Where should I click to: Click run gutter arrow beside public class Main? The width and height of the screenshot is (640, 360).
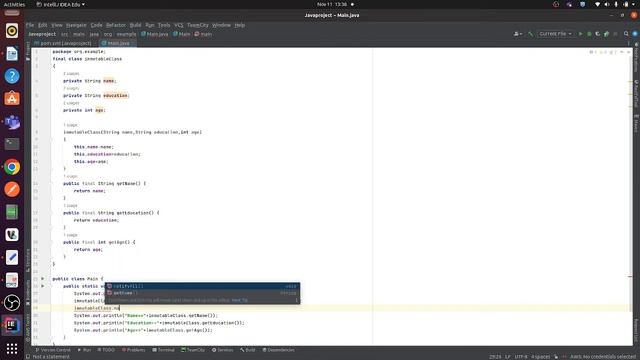[x=42, y=279]
